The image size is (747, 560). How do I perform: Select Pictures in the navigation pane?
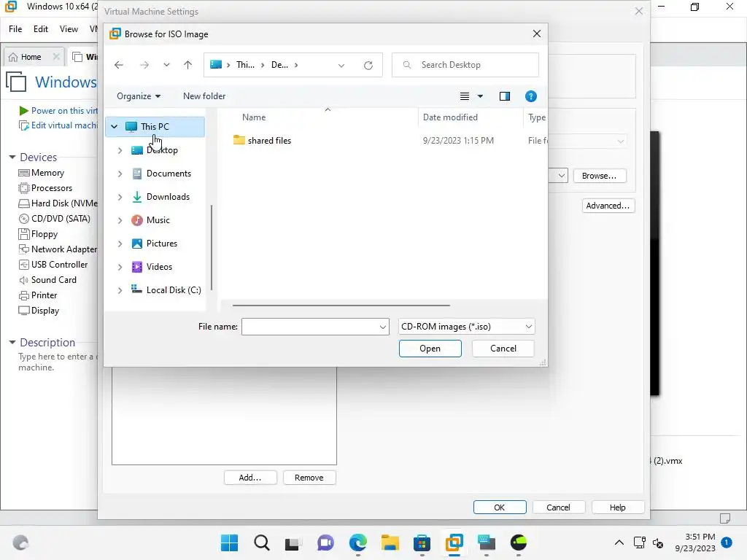click(161, 244)
